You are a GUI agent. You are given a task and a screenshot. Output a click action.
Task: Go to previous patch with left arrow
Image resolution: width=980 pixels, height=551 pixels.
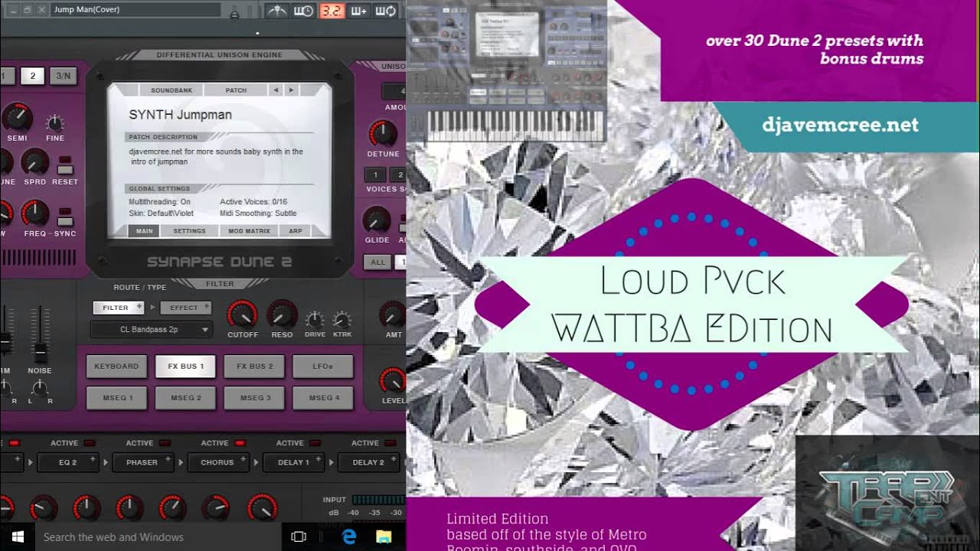(x=276, y=90)
